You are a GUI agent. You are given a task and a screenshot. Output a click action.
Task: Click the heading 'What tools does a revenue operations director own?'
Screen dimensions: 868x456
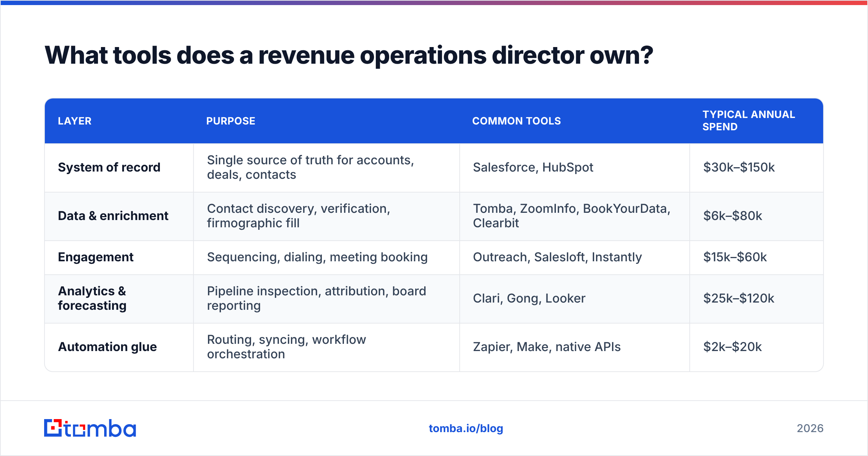[349, 55]
